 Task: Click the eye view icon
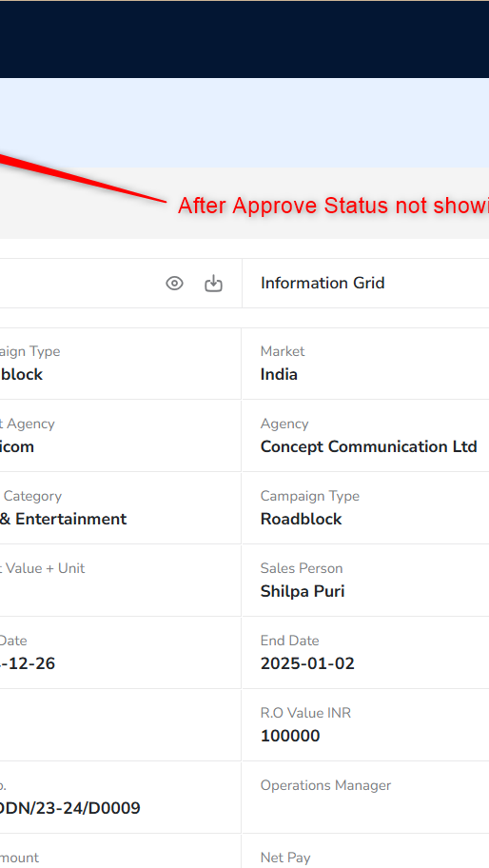[x=174, y=284]
